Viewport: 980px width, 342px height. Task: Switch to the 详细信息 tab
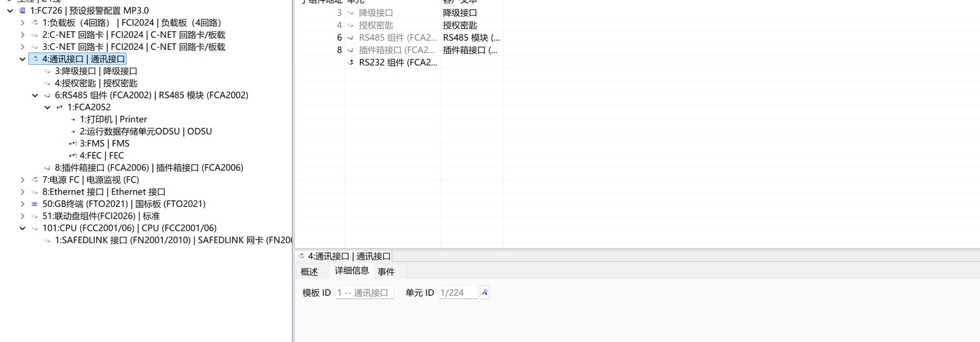[x=352, y=271]
